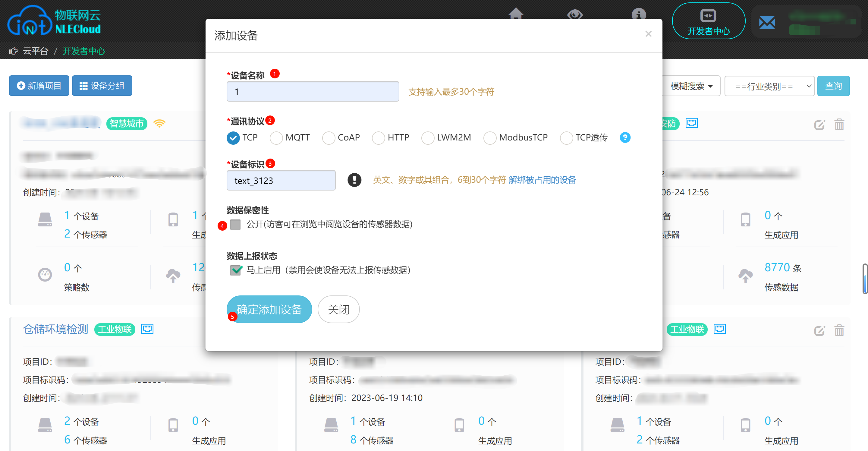The image size is (868, 451).
Task: Open the 模糊搜索 dropdown
Action: pyautogui.click(x=691, y=86)
